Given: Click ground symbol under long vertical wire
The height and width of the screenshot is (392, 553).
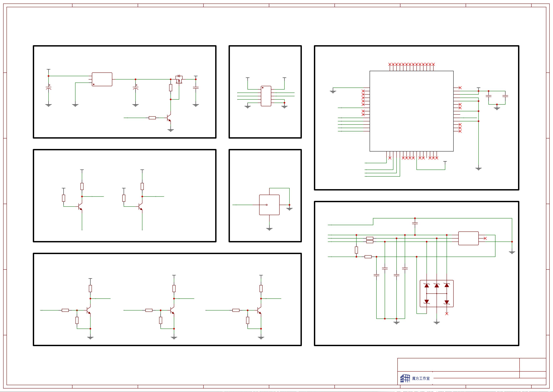Looking at the screenshot, I should click(478, 169).
